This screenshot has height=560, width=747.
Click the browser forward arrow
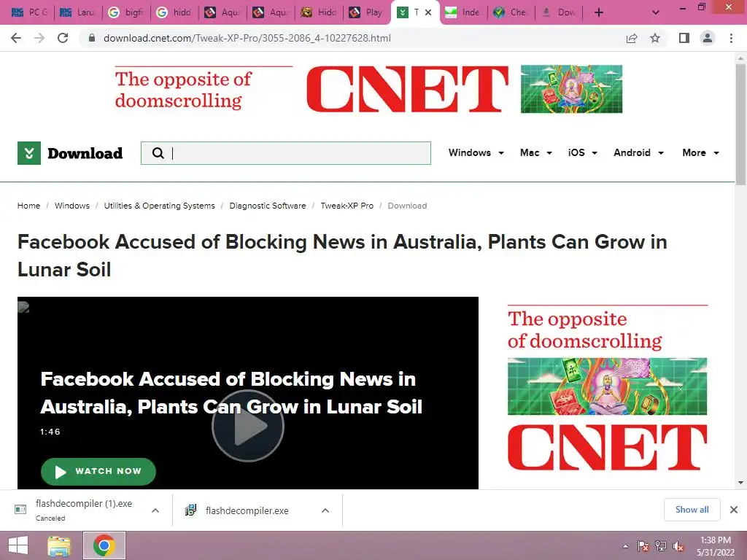tap(39, 38)
